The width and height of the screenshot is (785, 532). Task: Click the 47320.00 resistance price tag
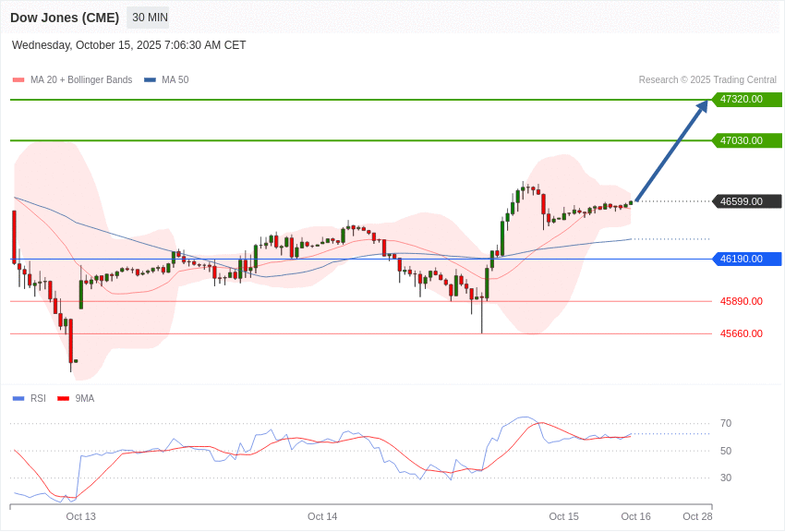pyautogui.click(x=747, y=99)
